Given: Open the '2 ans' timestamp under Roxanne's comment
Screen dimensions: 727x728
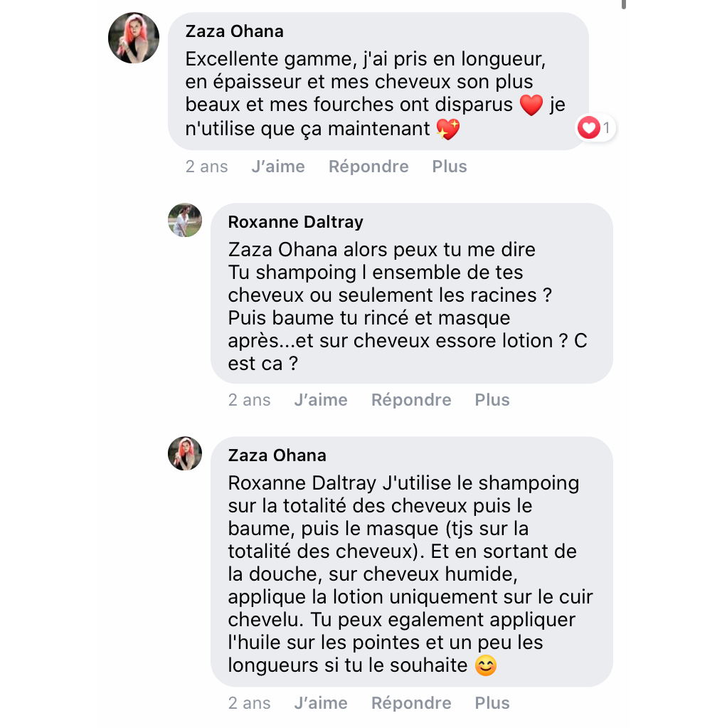Looking at the screenshot, I should [x=249, y=400].
